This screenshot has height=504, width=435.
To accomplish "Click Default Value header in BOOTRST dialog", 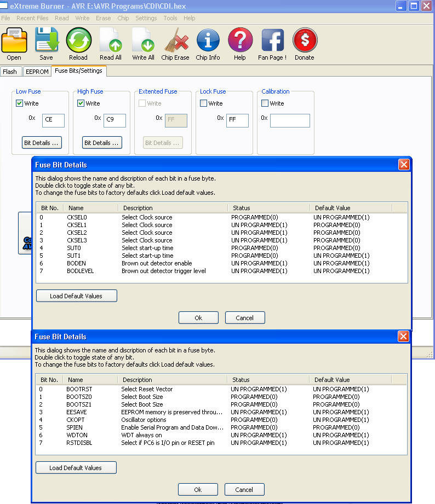I will pos(351,380).
